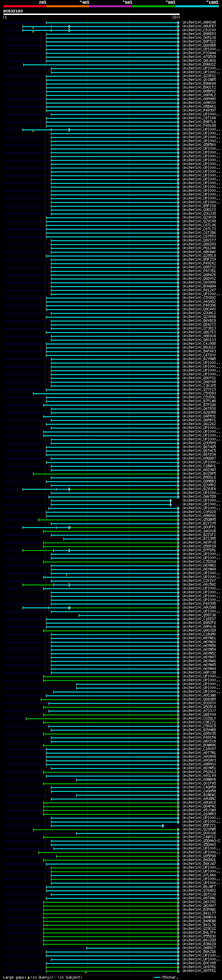Select hit label UniRef100_P49397
This screenshot has height=980, width=222.
199,110
